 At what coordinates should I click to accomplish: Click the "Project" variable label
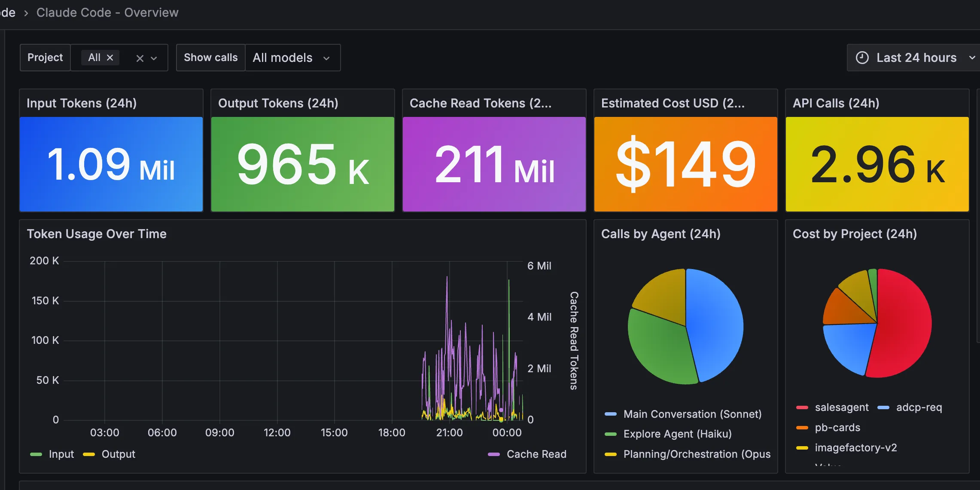click(45, 57)
